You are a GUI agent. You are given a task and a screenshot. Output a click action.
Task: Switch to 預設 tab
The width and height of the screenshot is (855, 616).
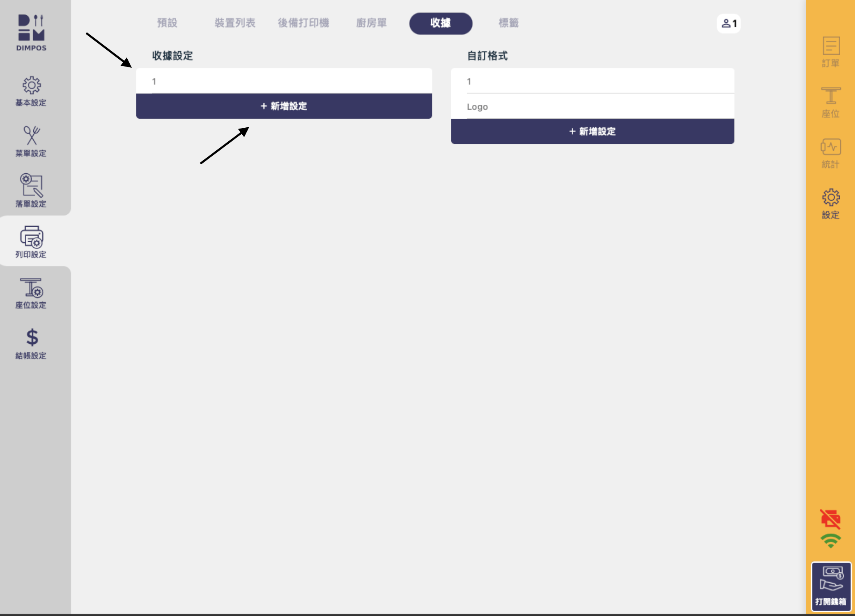pyautogui.click(x=167, y=23)
